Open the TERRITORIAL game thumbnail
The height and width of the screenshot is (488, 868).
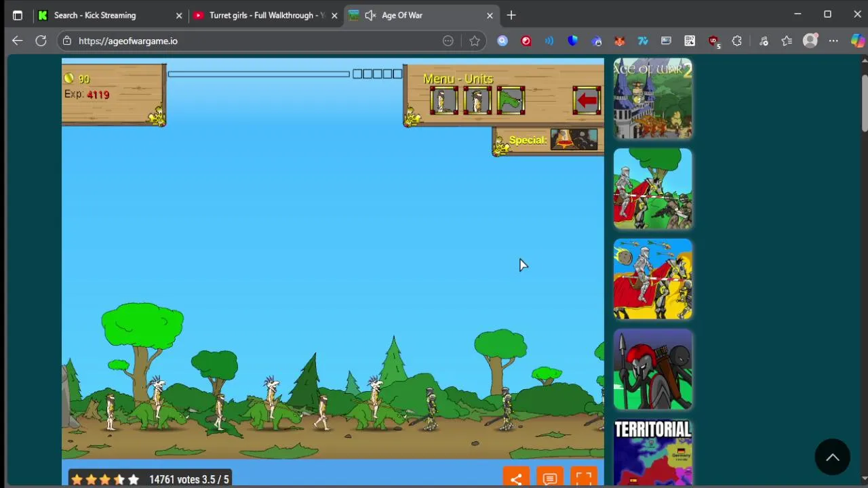652,453
